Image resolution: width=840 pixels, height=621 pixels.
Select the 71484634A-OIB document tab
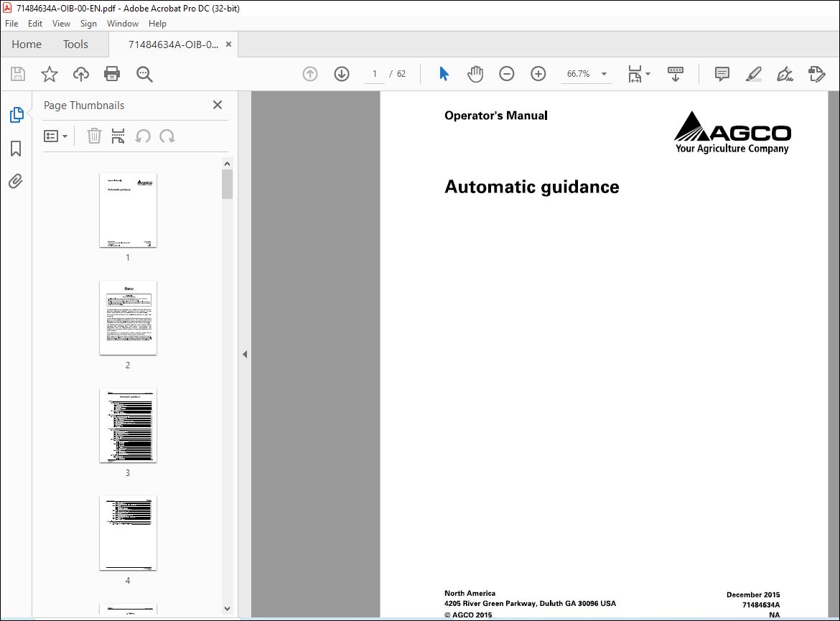pyautogui.click(x=173, y=45)
